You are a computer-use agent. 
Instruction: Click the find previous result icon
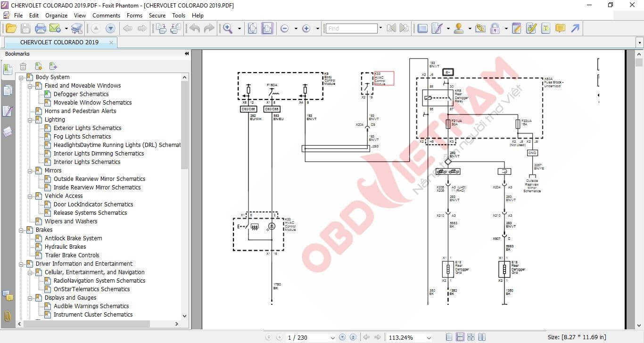[391, 28]
